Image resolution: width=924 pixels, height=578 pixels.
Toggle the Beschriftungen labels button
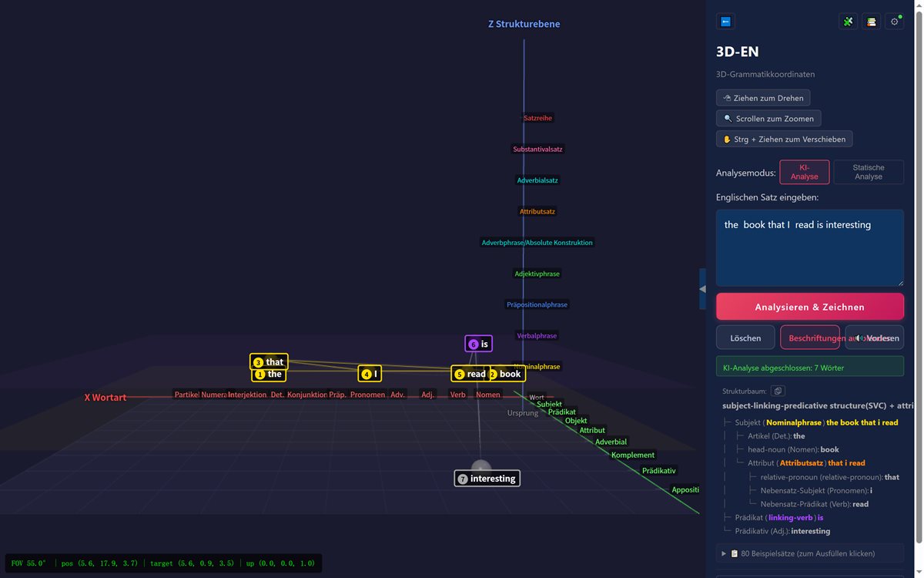coord(809,338)
